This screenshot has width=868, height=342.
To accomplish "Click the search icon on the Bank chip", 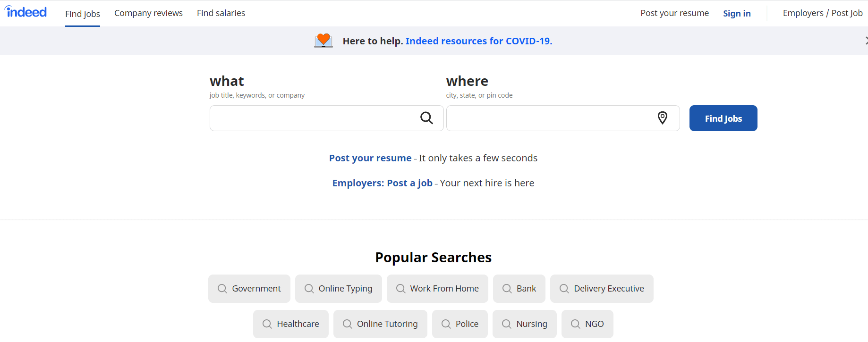I will pos(507,289).
